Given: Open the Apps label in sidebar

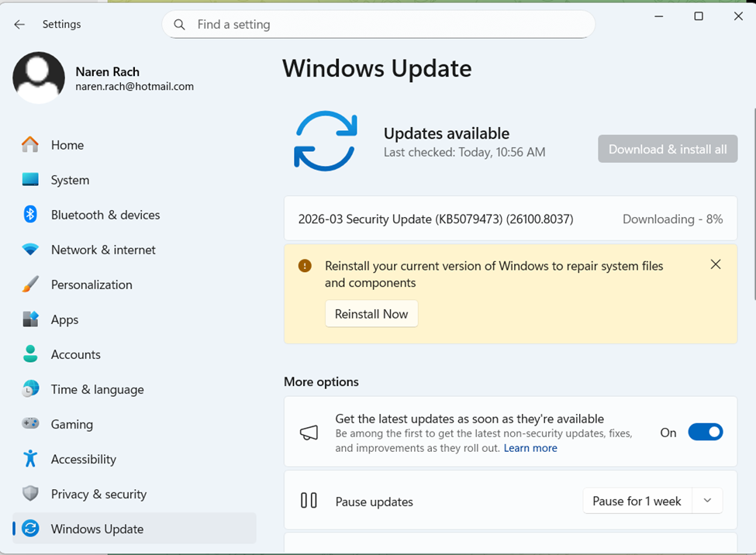Looking at the screenshot, I should click(x=64, y=319).
